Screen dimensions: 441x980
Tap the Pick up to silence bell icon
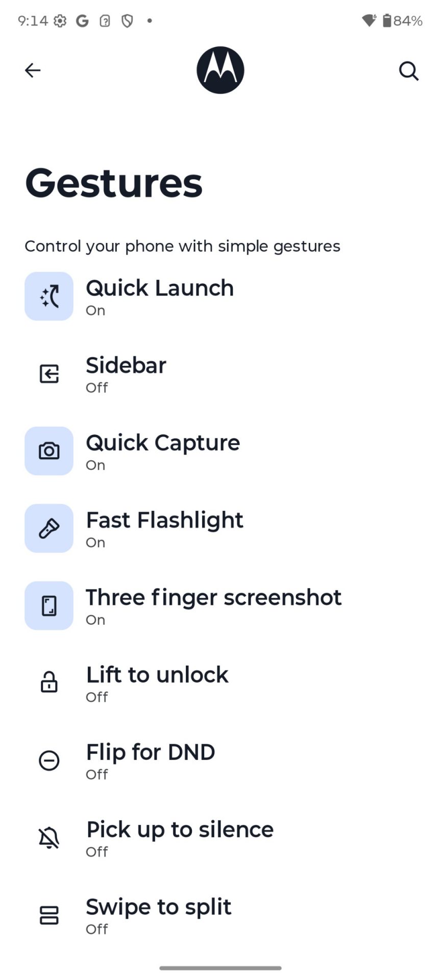(49, 838)
